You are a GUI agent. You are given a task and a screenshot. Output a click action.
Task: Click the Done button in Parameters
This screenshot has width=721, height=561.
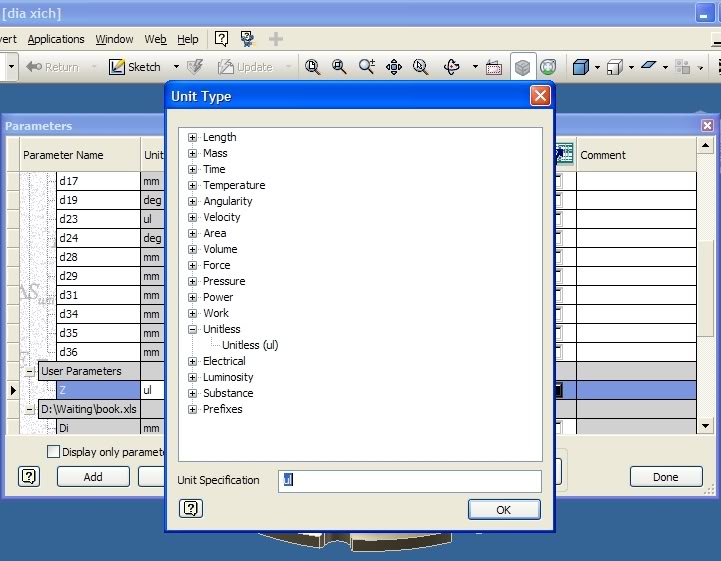[666, 477]
